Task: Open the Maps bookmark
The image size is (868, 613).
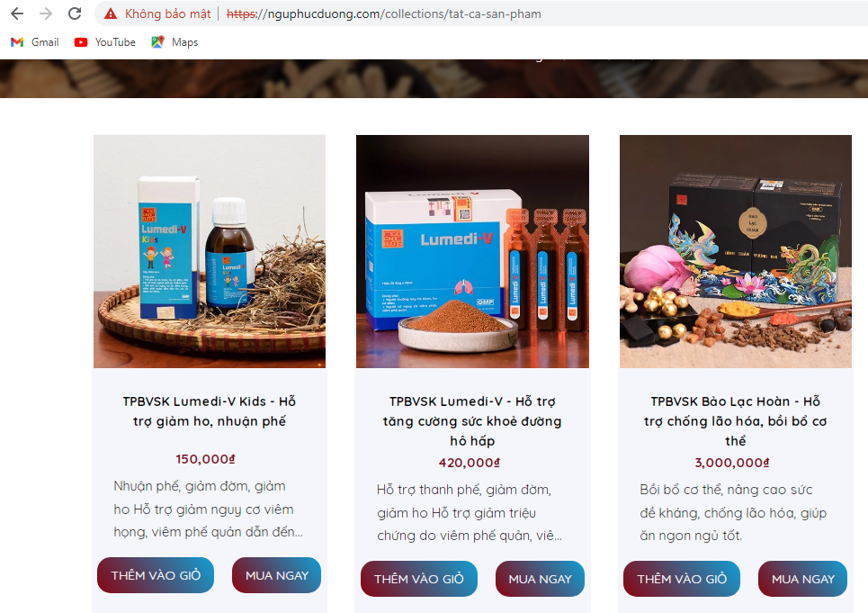Action: click(x=174, y=42)
